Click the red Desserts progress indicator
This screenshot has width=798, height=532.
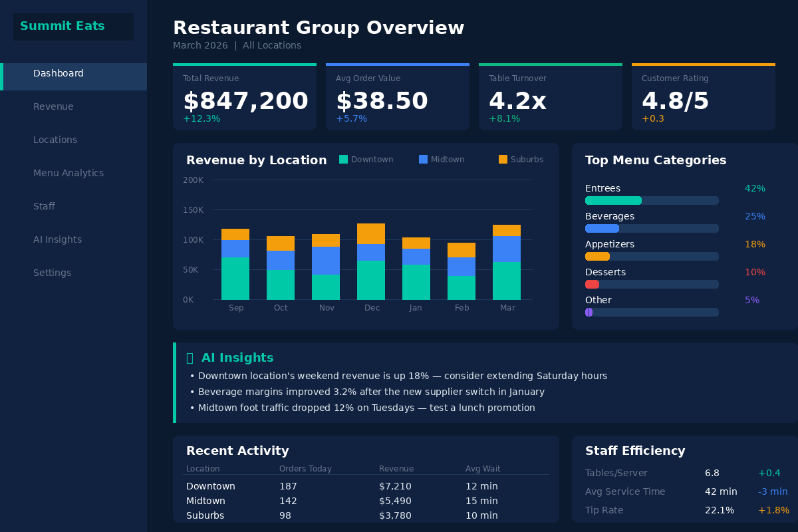(x=592, y=284)
